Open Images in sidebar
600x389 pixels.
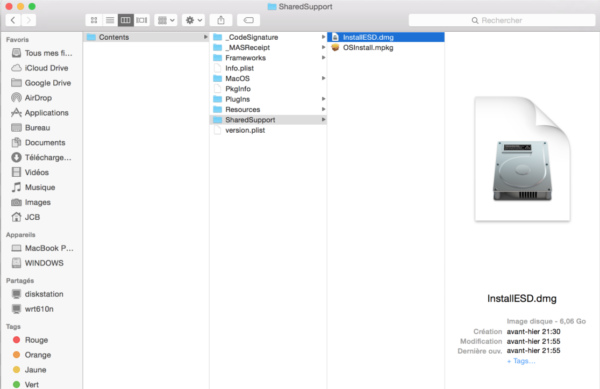42,202
